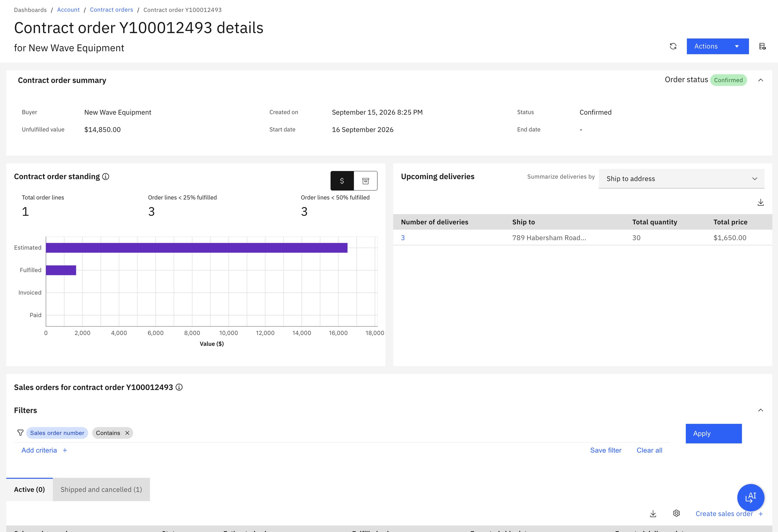Switch to Shipped and cancelled (1) tab
The height and width of the screenshot is (532, 778).
click(x=101, y=490)
